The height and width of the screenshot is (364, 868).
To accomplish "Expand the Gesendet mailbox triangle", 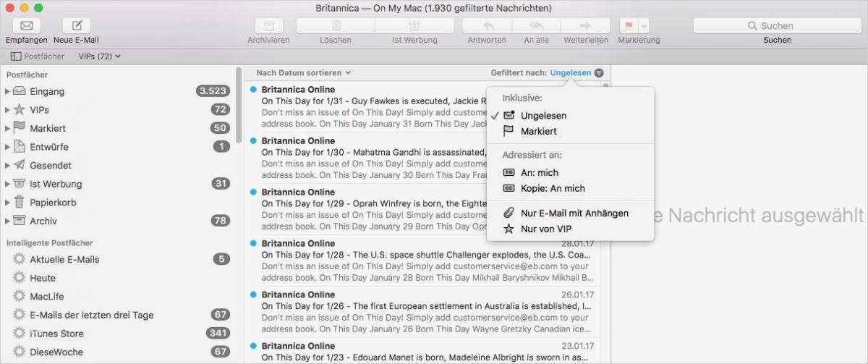I will [7, 165].
